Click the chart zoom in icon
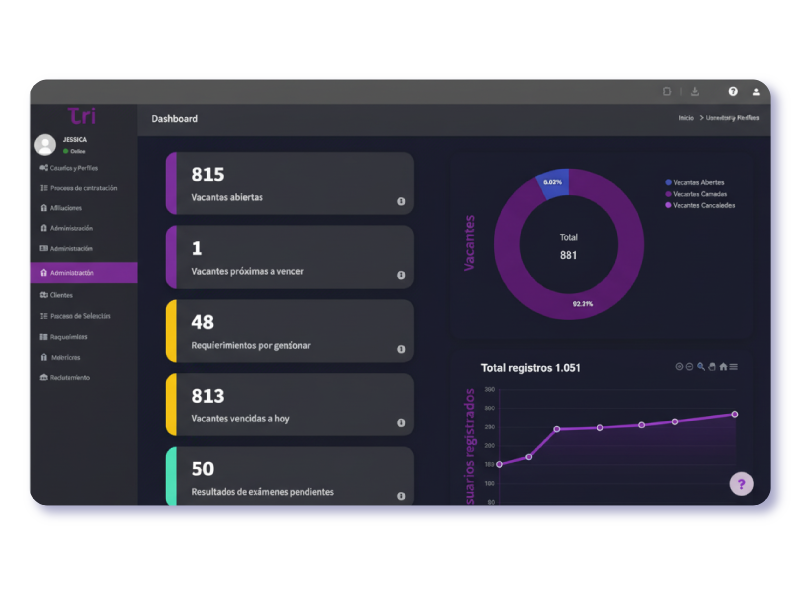Image resolution: width=800 pixels, height=600 pixels. [x=678, y=367]
